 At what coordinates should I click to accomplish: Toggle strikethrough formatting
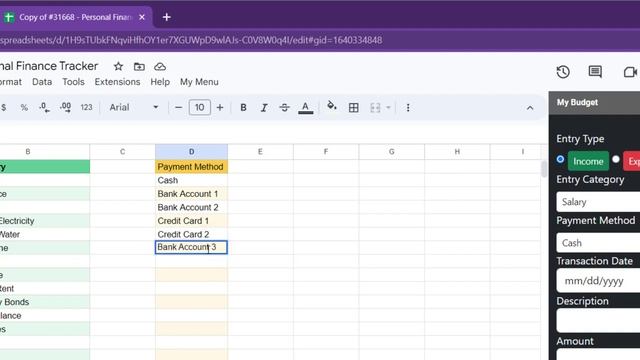[x=284, y=108]
